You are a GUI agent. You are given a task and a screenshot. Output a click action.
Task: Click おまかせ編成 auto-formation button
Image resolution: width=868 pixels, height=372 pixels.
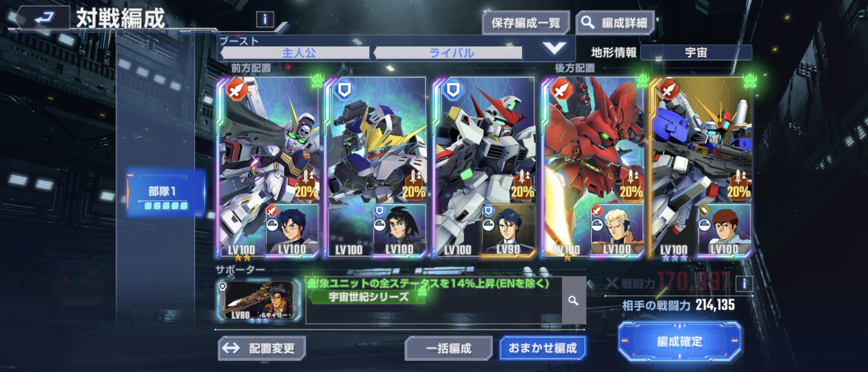pos(542,348)
